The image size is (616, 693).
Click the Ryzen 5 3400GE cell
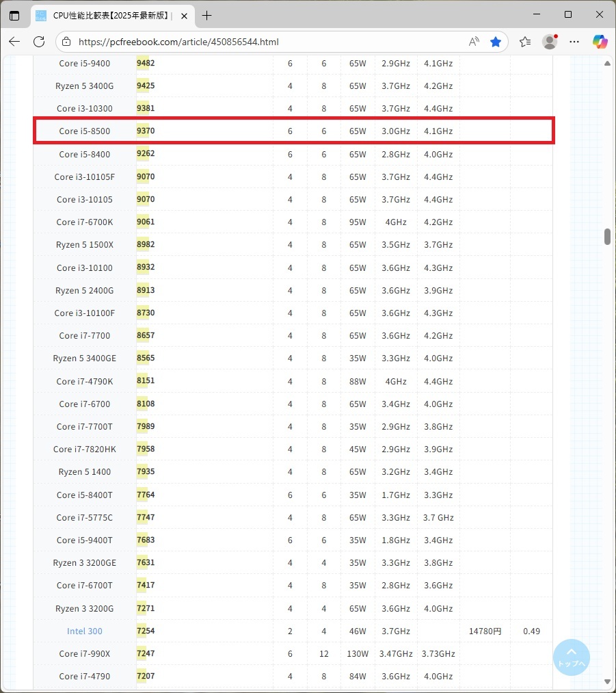coord(84,358)
